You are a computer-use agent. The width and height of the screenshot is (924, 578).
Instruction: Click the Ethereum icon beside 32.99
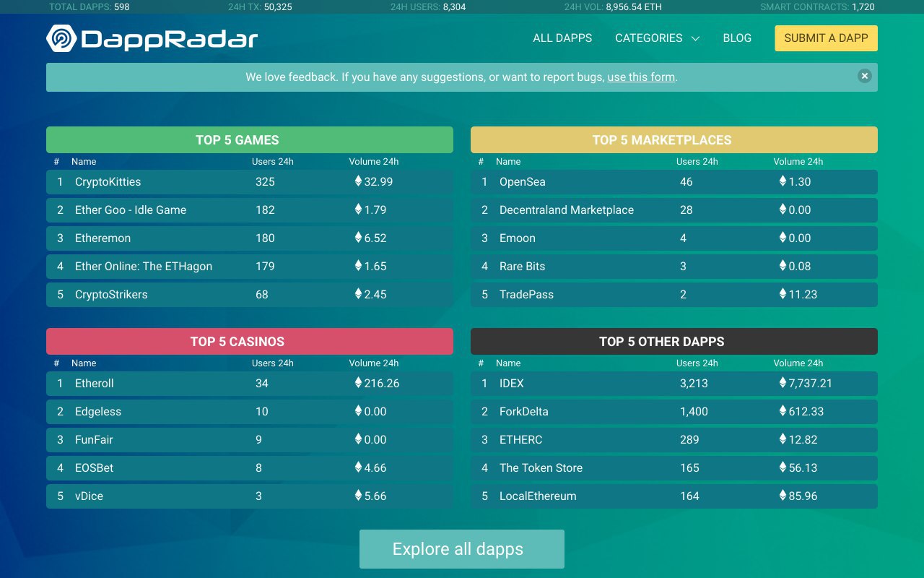click(358, 181)
